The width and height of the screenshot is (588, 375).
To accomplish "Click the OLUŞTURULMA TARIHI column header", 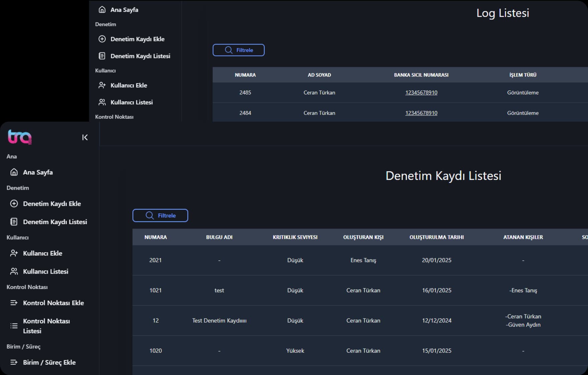I will click(x=436, y=237).
